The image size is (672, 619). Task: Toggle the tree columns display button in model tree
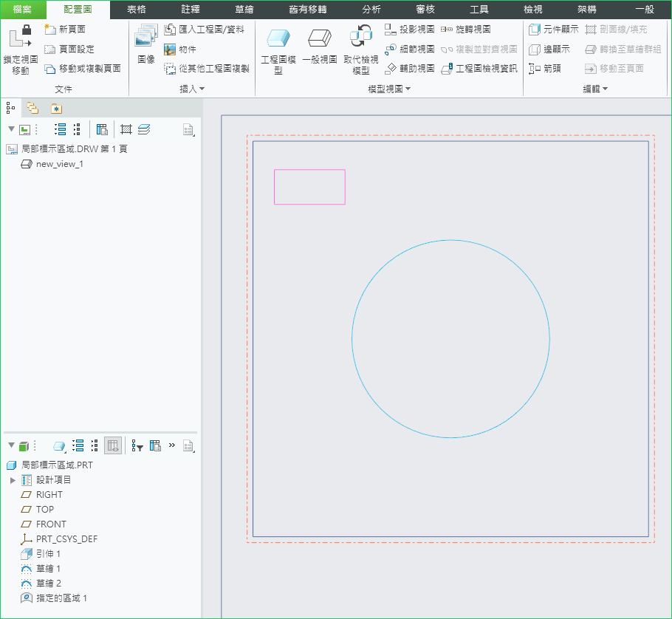pos(113,445)
